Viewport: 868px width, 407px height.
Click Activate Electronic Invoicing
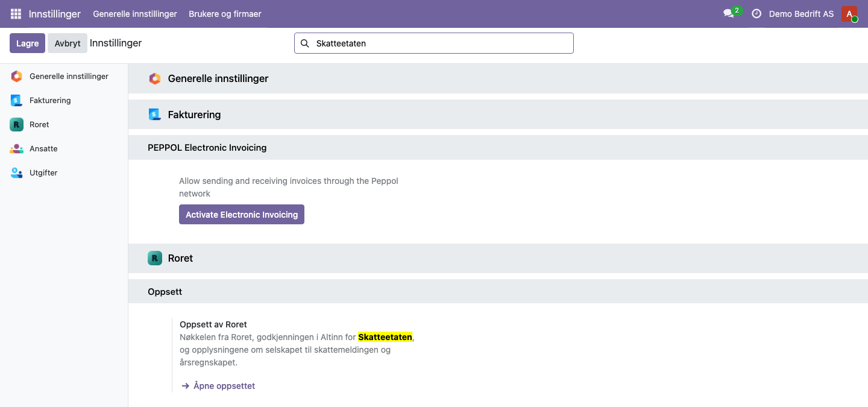coord(242,215)
